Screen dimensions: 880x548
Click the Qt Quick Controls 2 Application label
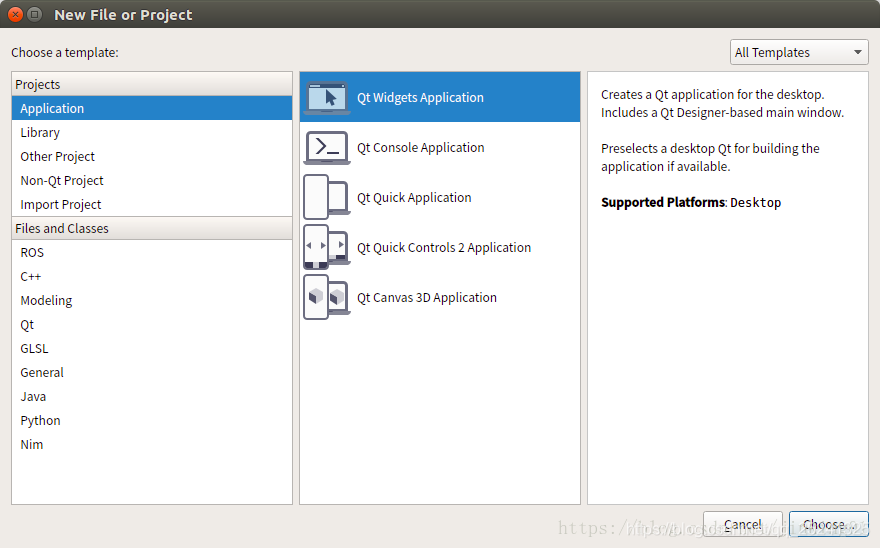[x=444, y=248]
